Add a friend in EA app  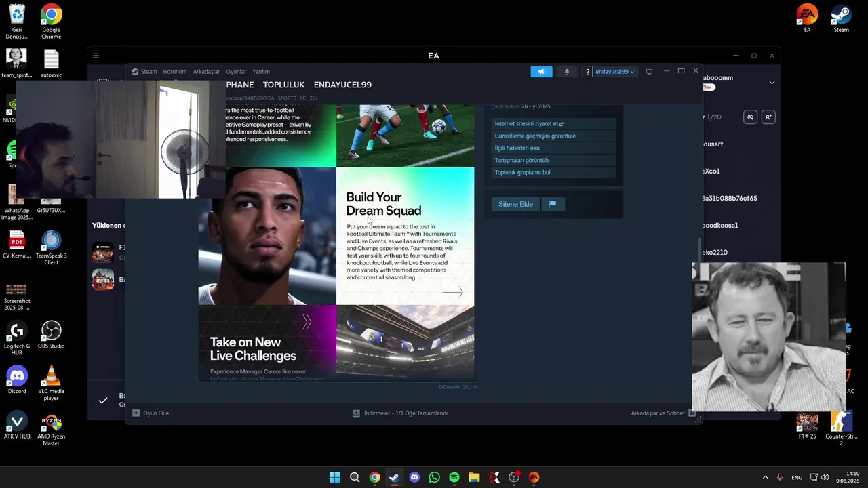768,117
